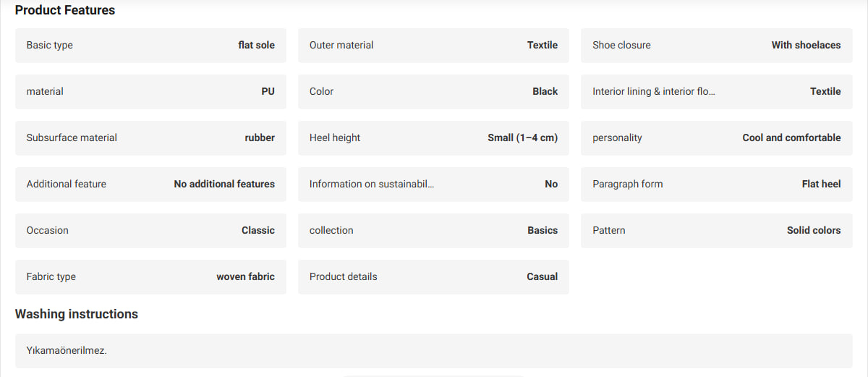868x377 pixels.
Task: Select the collection Basics cell
Action: [433, 230]
